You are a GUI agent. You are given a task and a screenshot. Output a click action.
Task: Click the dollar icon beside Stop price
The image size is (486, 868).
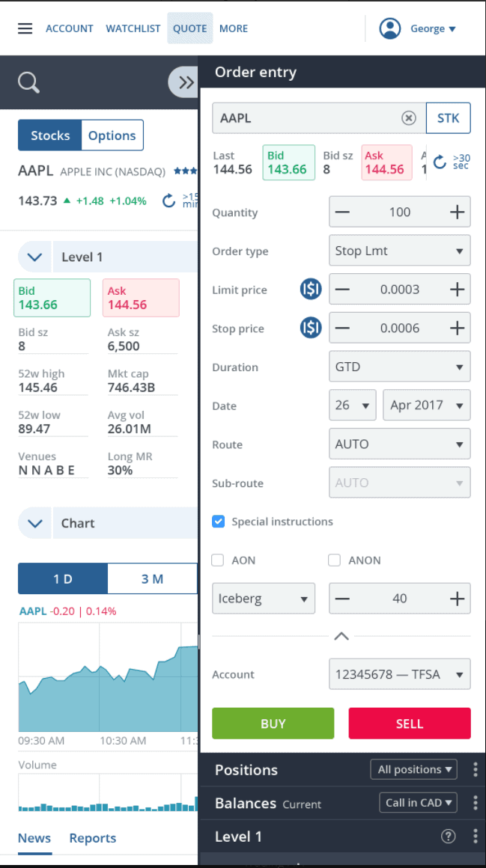(x=310, y=328)
